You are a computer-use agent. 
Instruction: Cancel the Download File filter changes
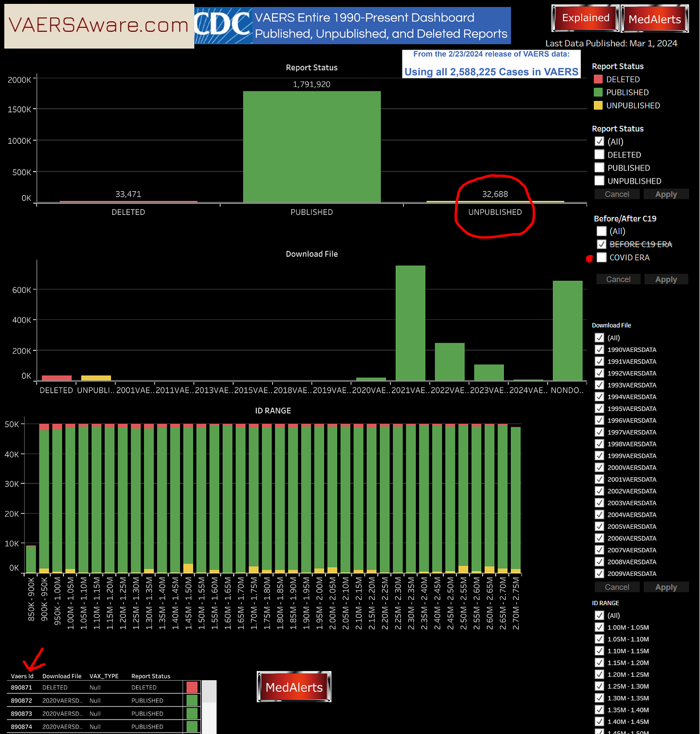(617, 587)
